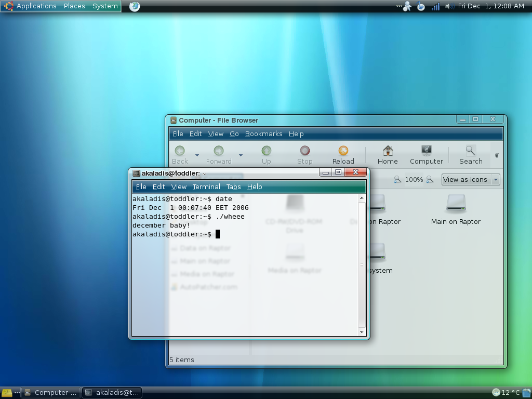Click the network signal icon in the tray
This screenshot has height=399, width=532.
pyautogui.click(x=435, y=6)
